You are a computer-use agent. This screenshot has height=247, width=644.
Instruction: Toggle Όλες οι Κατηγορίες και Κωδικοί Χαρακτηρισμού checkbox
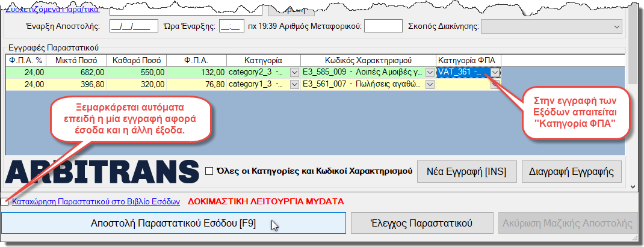[209, 171]
